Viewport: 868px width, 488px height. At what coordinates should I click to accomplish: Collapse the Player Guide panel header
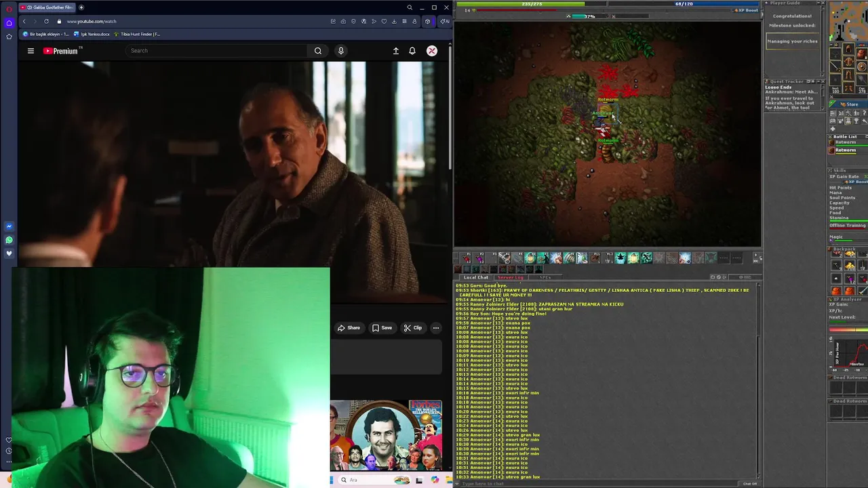click(817, 3)
